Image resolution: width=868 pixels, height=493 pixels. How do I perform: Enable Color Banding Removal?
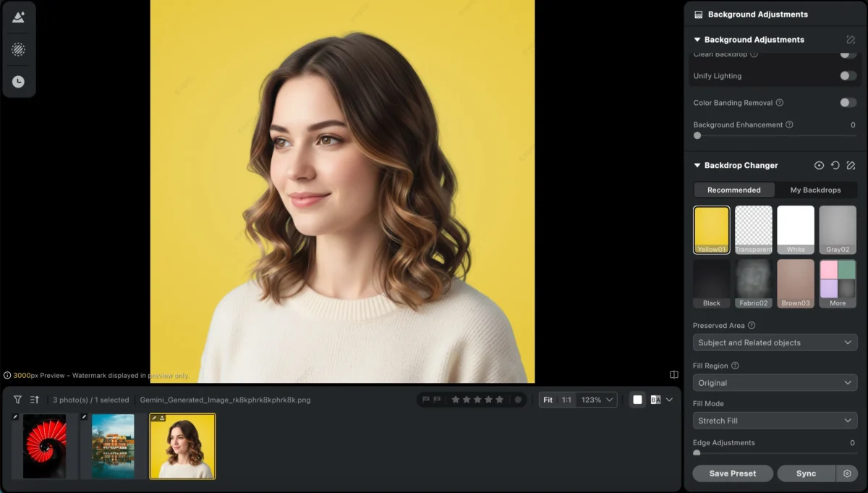848,102
